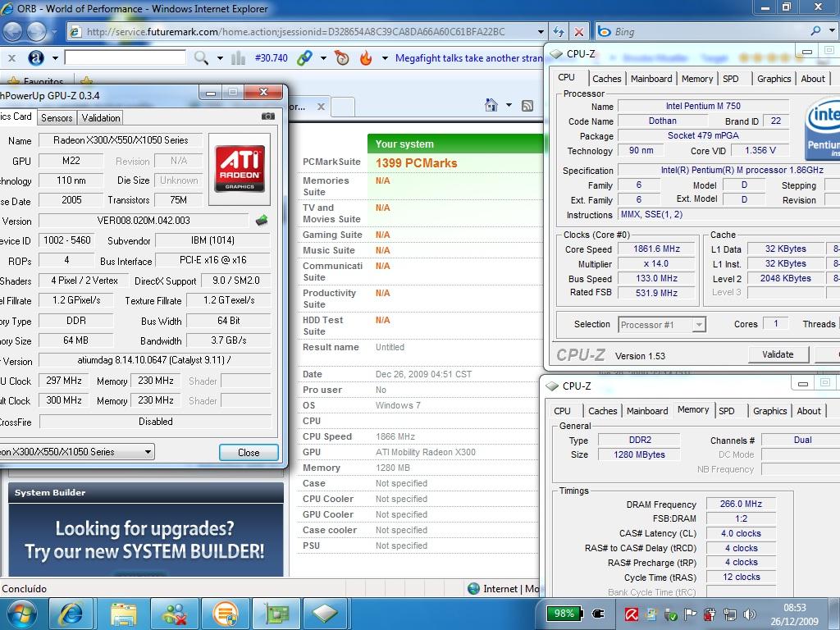Screen dimensions: 840x630
Task: Click the Internet Explorer taskbar icon
Action: point(71,614)
